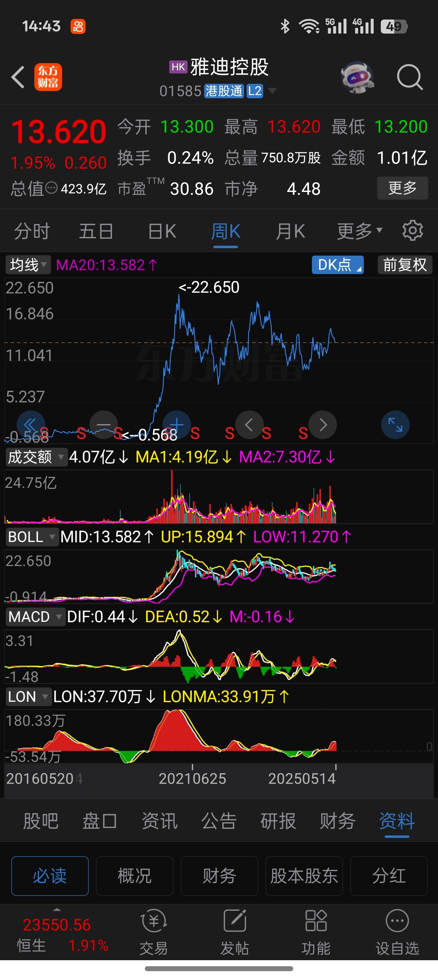Open 前复权 adjustment selector
The height and width of the screenshot is (980, 438).
(x=405, y=265)
